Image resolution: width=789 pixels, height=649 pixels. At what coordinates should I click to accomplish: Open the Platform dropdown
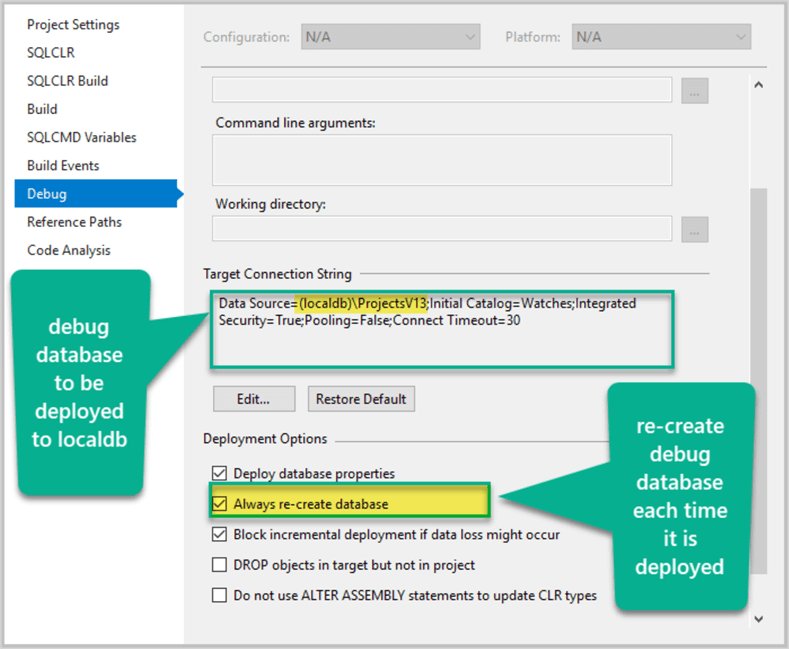click(661, 37)
